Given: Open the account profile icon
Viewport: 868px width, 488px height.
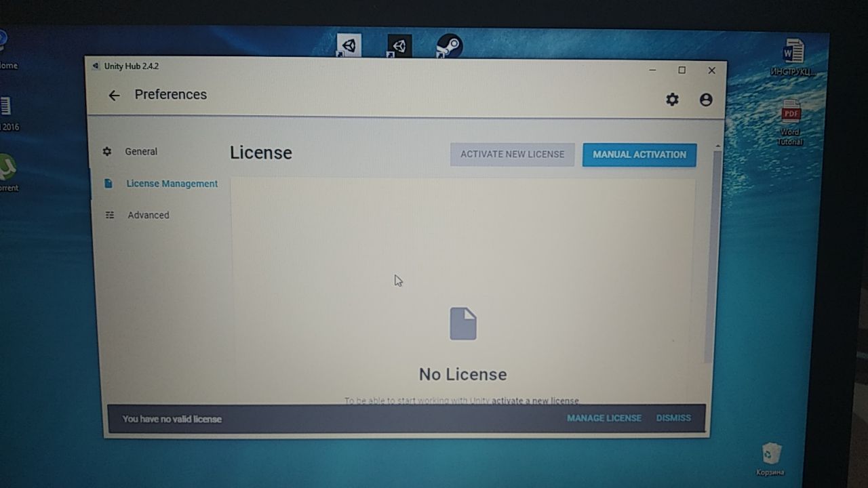Looking at the screenshot, I should [706, 100].
